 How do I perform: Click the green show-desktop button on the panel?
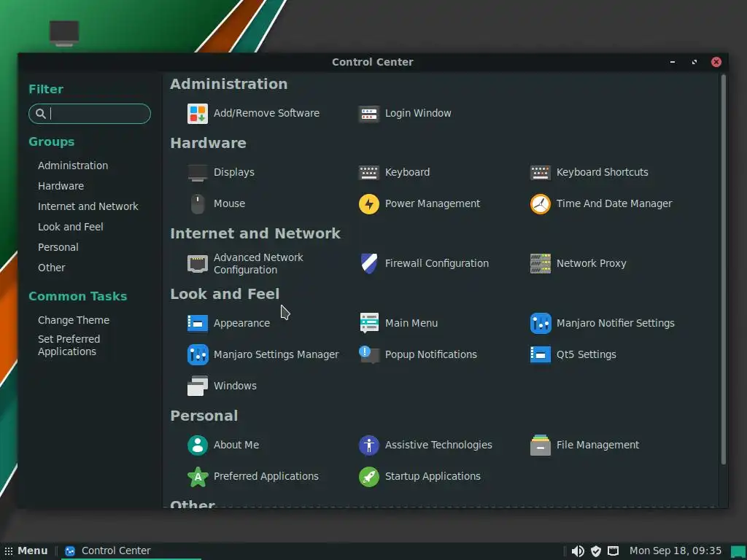point(738,551)
